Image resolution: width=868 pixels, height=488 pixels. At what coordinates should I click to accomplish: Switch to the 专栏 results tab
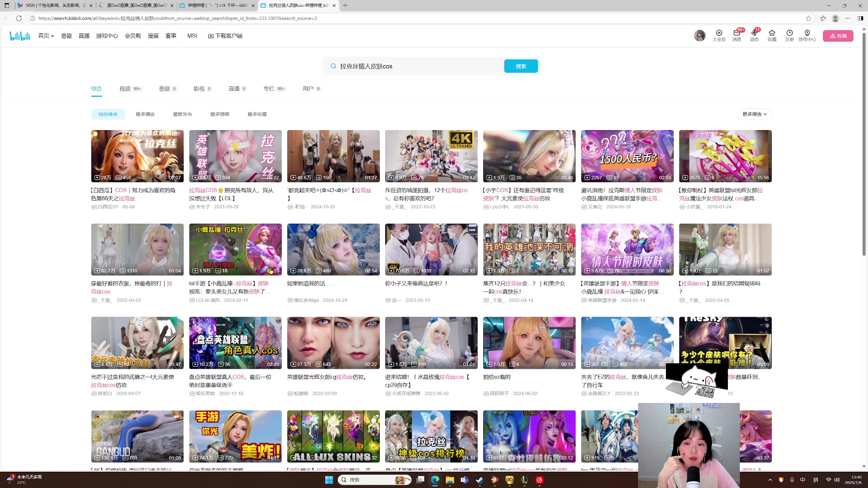pyautogui.click(x=274, y=89)
